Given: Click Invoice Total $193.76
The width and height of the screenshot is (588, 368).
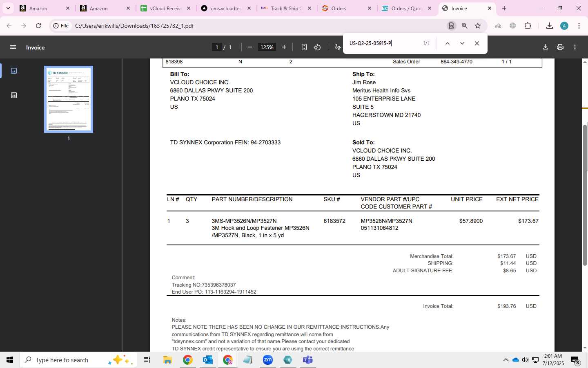Looking at the screenshot, I should (x=507, y=306).
